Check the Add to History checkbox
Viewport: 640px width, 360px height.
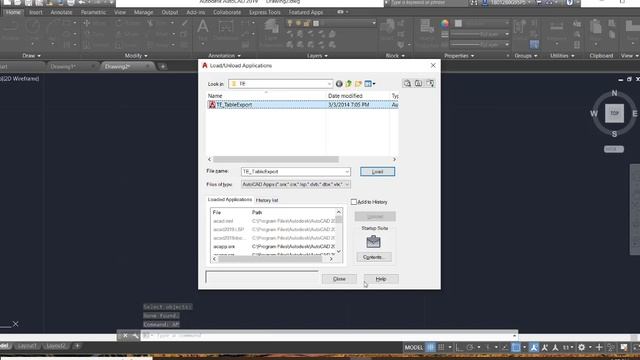tap(354, 202)
